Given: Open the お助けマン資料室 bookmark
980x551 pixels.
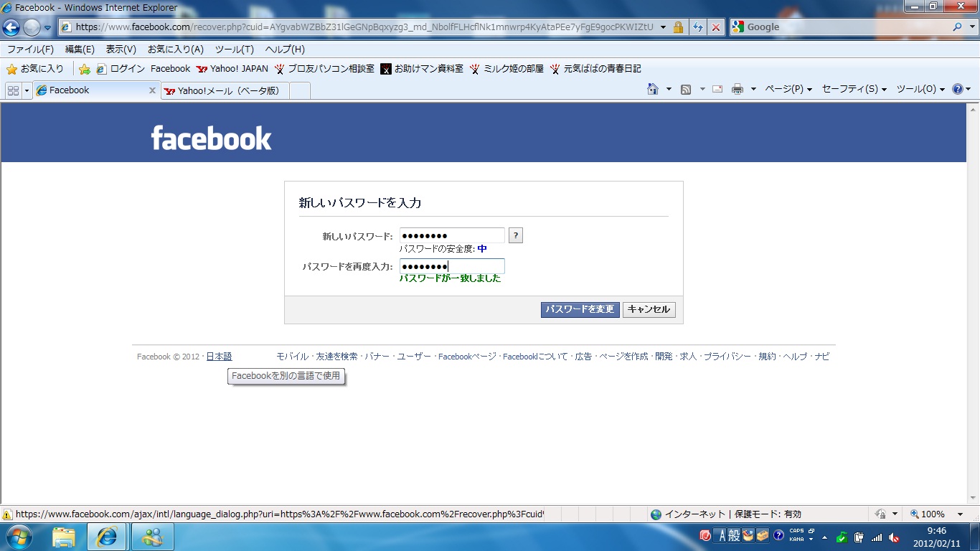Looking at the screenshot, I should pyautogui.click(x=423, y=69).
